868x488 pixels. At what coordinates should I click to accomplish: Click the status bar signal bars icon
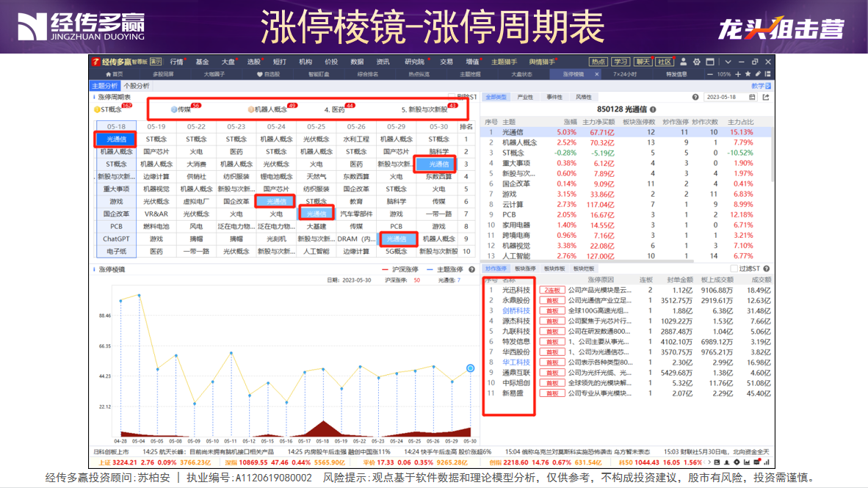[x=767, y=462]
